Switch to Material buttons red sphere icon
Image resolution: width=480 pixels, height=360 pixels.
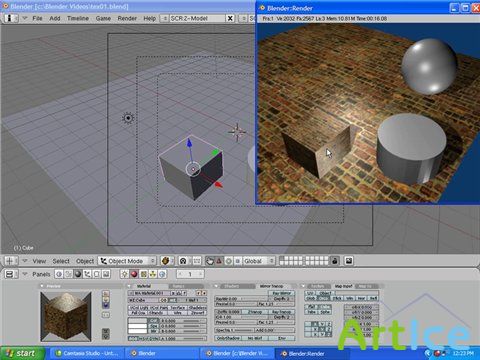point(134,274)
